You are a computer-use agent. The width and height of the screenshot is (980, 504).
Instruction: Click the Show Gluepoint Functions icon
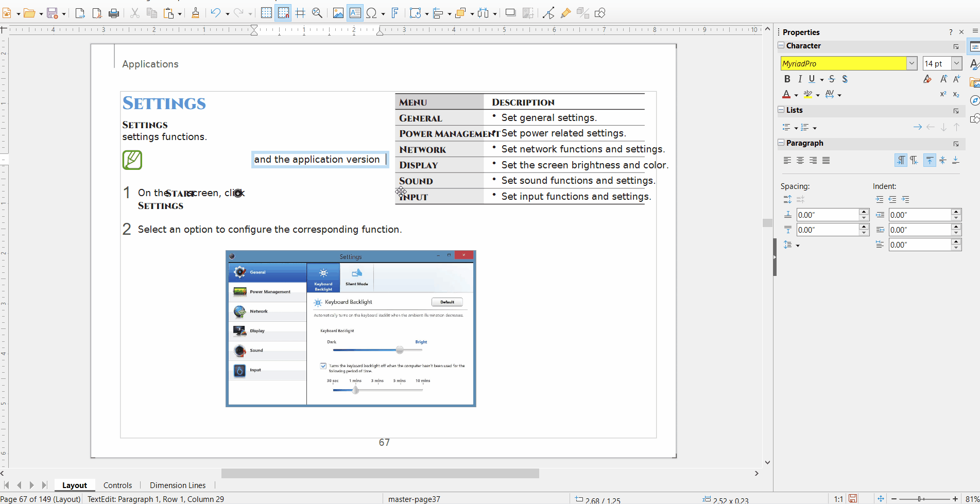click(565, 13)
